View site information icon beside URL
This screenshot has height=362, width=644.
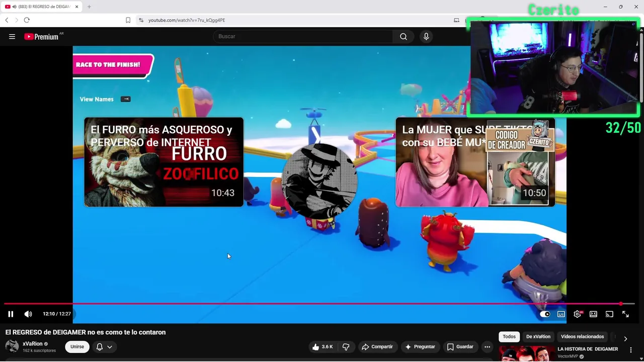coord(141,20)
